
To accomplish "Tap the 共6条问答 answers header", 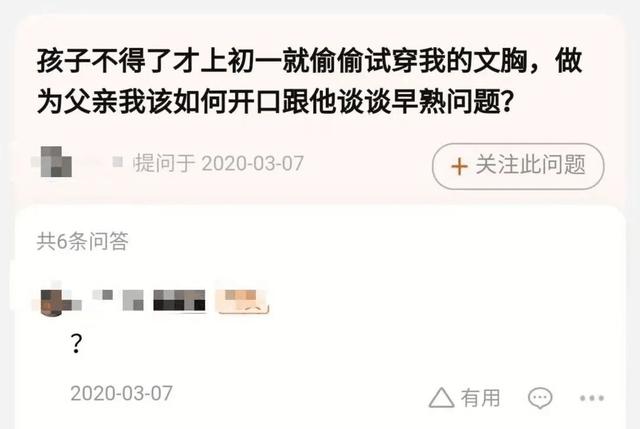I will (82, 241).
